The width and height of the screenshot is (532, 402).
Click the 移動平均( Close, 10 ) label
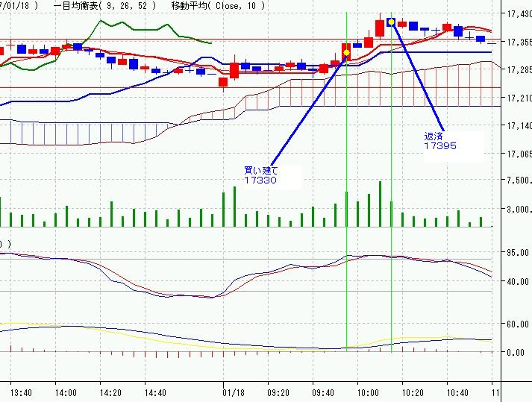coord(218,6)
